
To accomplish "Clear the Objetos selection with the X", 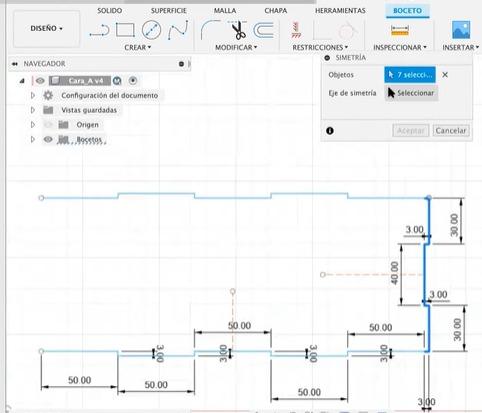I will 445,75.
